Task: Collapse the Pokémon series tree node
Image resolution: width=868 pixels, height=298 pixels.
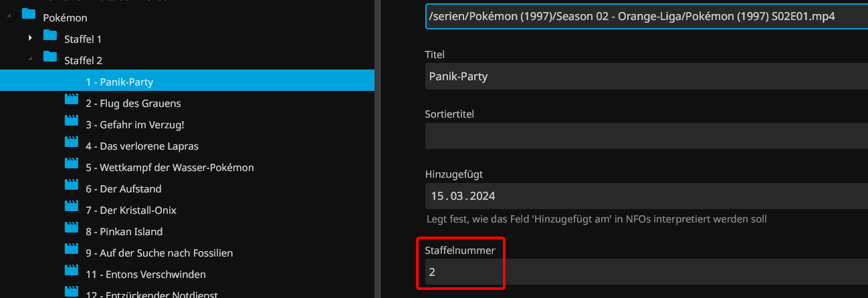Action: (x=9, y=17)
